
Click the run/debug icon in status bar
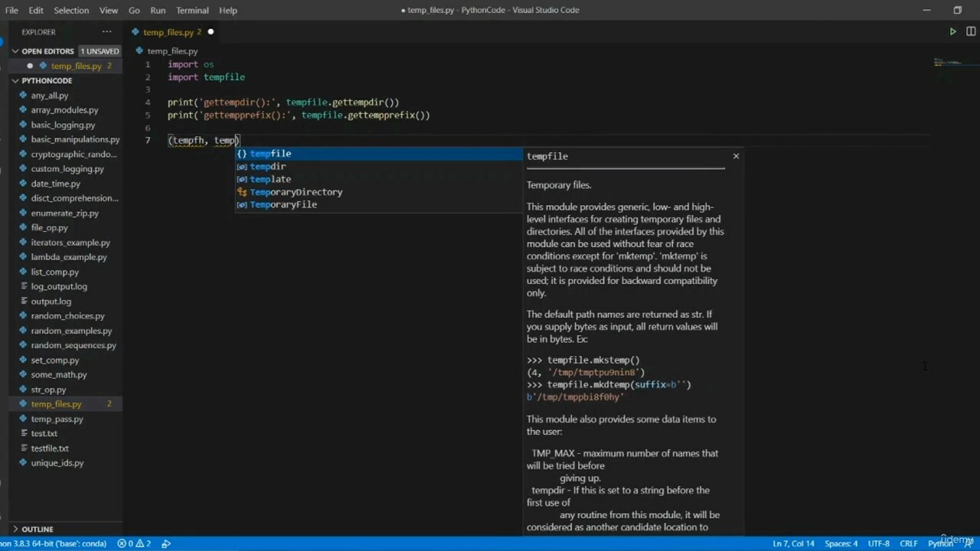pos(166,543)
